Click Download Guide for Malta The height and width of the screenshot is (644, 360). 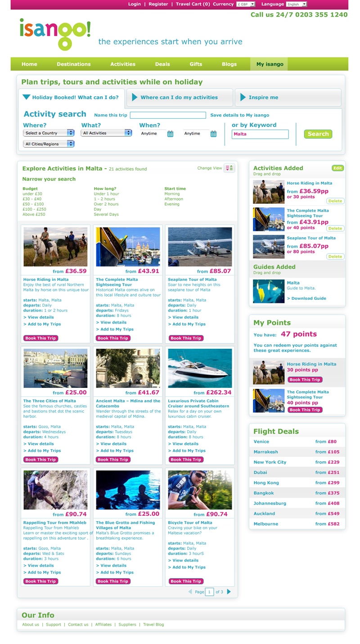(306, 298)
